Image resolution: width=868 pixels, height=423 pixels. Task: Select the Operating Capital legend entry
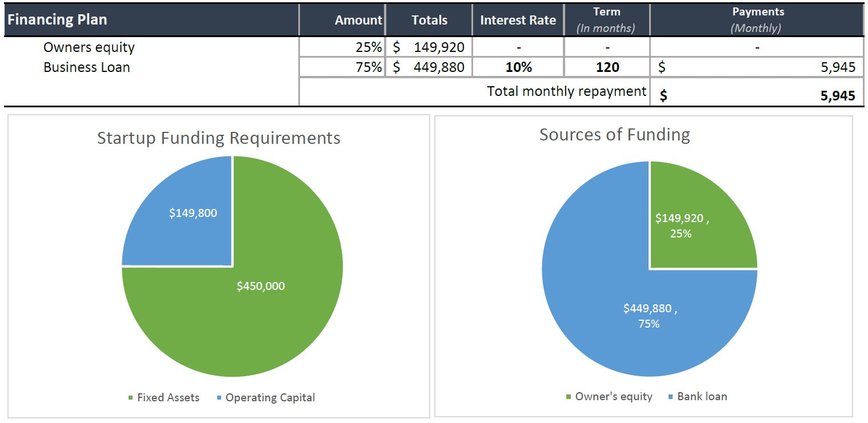[269, 397]
